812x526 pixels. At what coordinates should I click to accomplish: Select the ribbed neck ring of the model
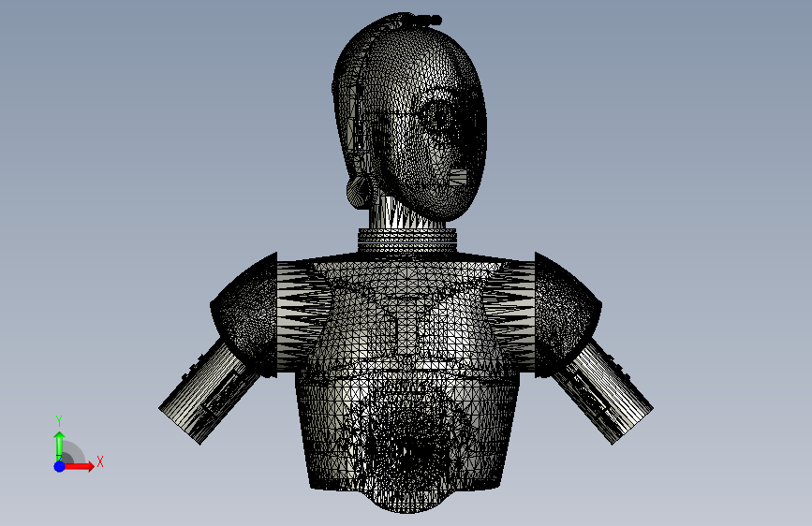click(x=407, y=241)
